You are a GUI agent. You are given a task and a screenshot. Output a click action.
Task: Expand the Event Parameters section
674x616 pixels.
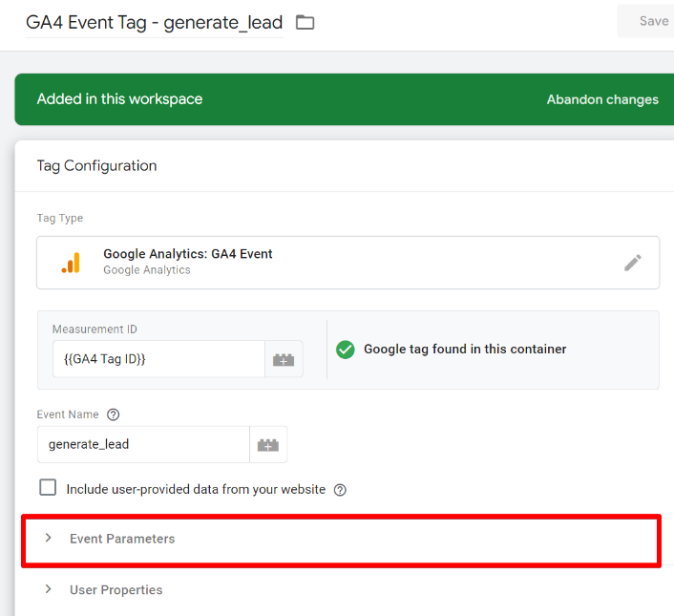click(122, 539)
